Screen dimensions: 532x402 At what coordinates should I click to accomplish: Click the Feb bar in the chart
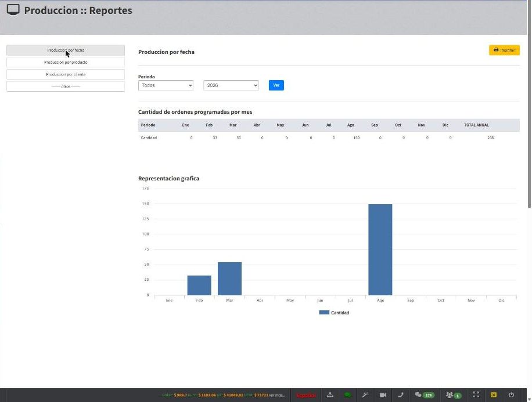pyautogui.click(x=199, y=285)
